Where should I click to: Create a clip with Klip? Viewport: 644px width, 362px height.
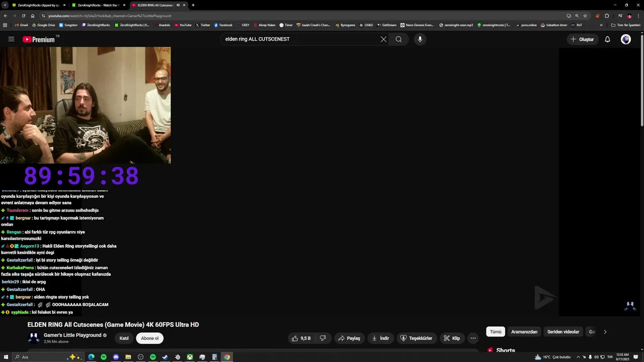pos(452,338)
